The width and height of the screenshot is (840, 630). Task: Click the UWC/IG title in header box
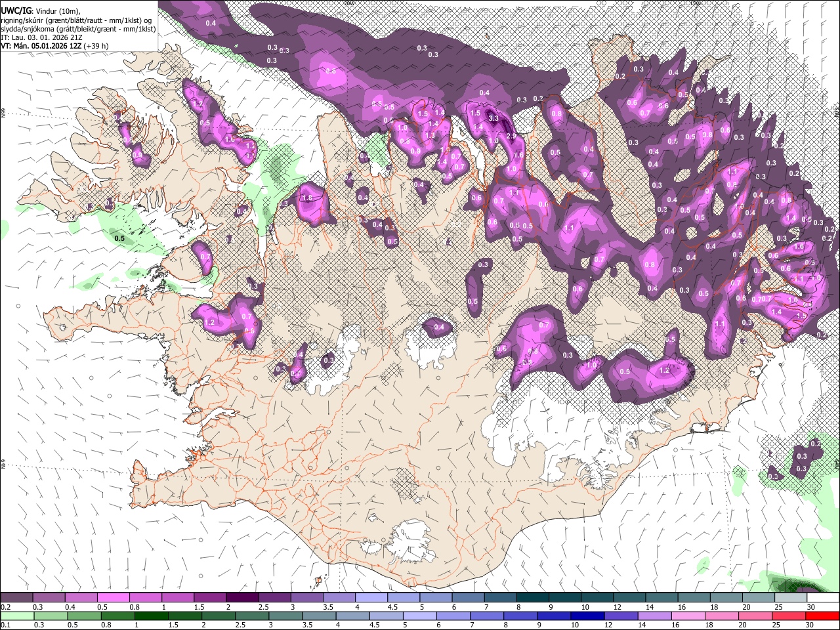(x=16, y=11)
